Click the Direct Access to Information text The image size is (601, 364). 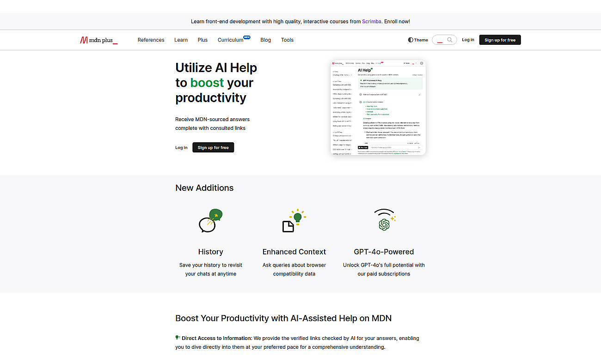(x=217, y=338)
